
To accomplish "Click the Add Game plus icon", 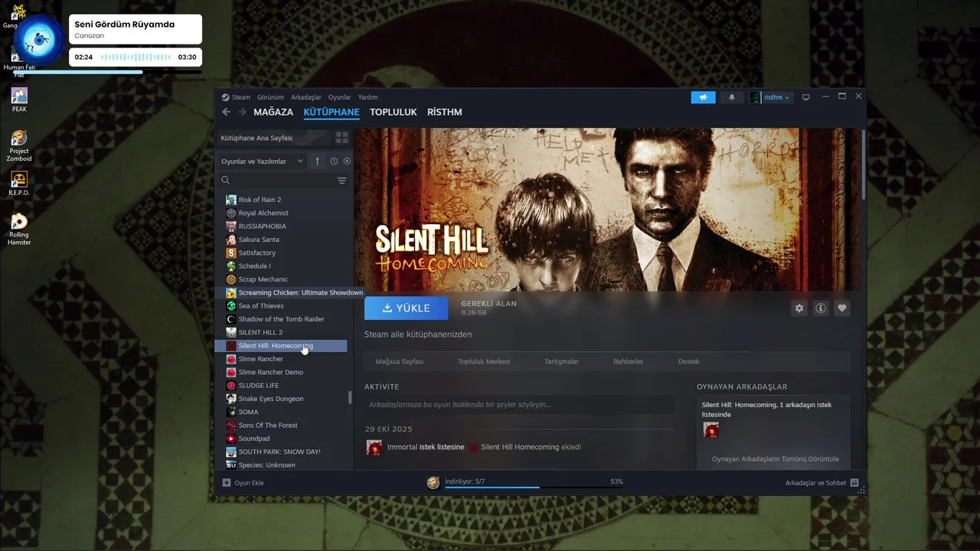I will coord(226,483).
